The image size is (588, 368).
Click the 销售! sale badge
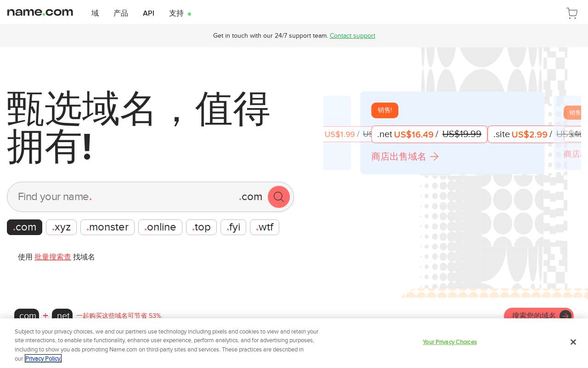tap(384, 110)
